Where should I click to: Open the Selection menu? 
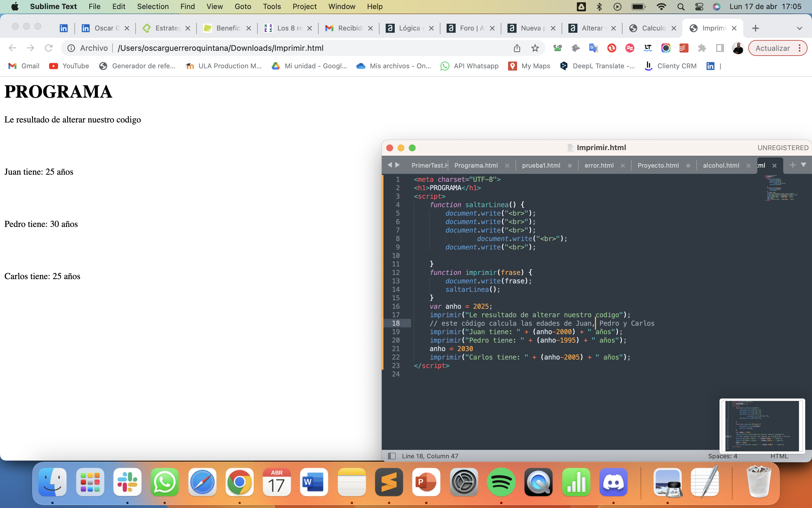tap(153, 7)
